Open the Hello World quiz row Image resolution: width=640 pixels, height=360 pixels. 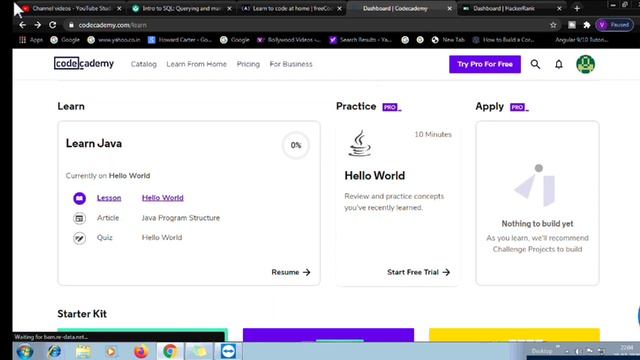tap(162, 238)
